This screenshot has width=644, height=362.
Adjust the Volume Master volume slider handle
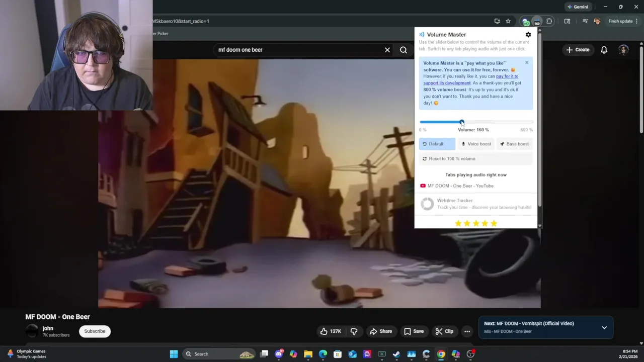tap(462, 122)
